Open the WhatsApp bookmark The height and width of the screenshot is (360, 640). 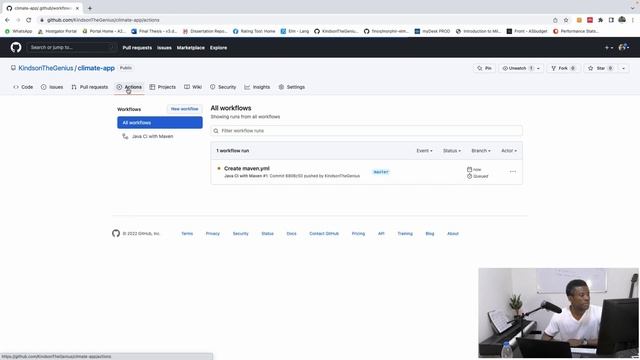[x=18, y=31]
